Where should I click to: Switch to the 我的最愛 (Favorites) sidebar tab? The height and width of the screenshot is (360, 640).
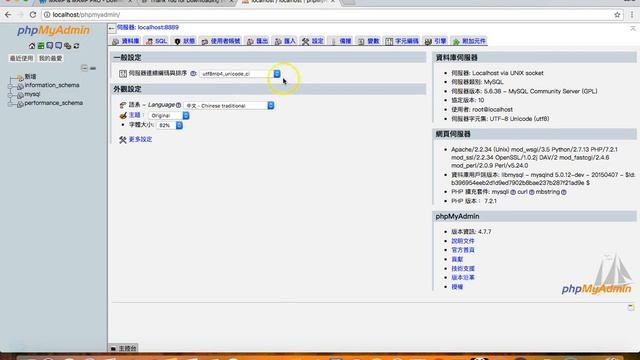[51, 58]
